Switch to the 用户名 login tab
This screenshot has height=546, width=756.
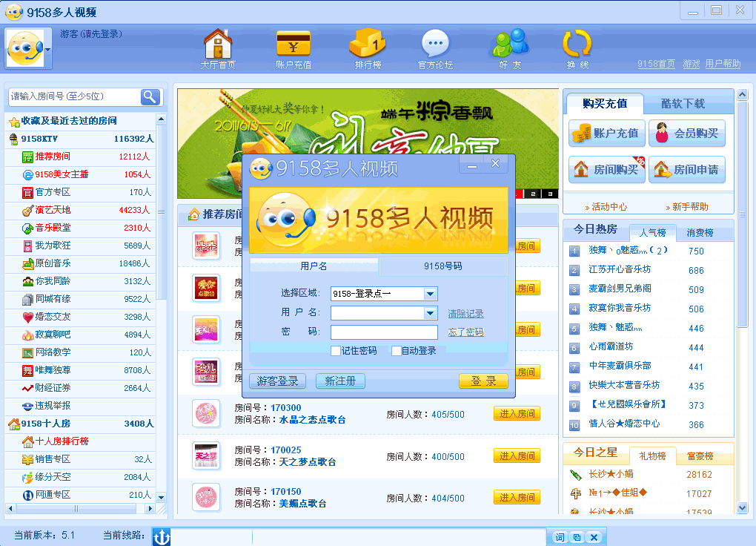[x=314, y=266]
